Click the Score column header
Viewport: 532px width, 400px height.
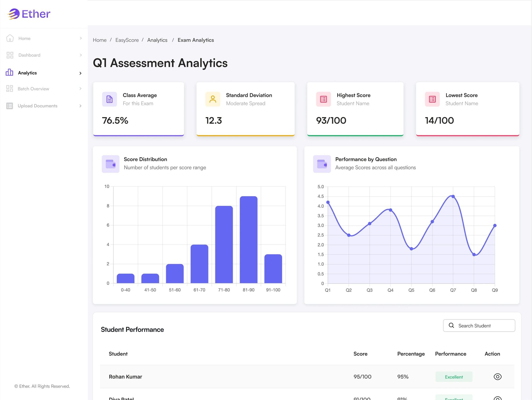coord(360,354)
